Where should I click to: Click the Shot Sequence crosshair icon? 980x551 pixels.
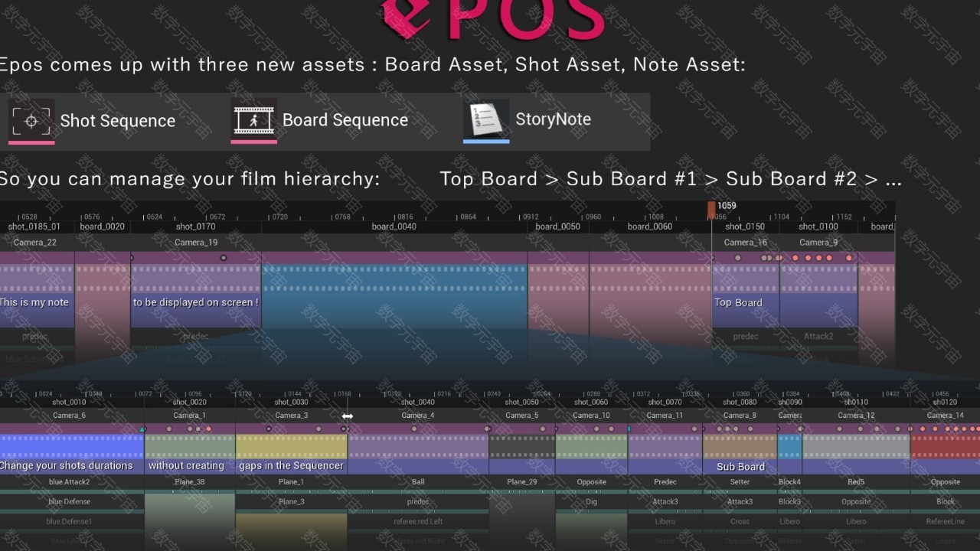pos(31,120)
